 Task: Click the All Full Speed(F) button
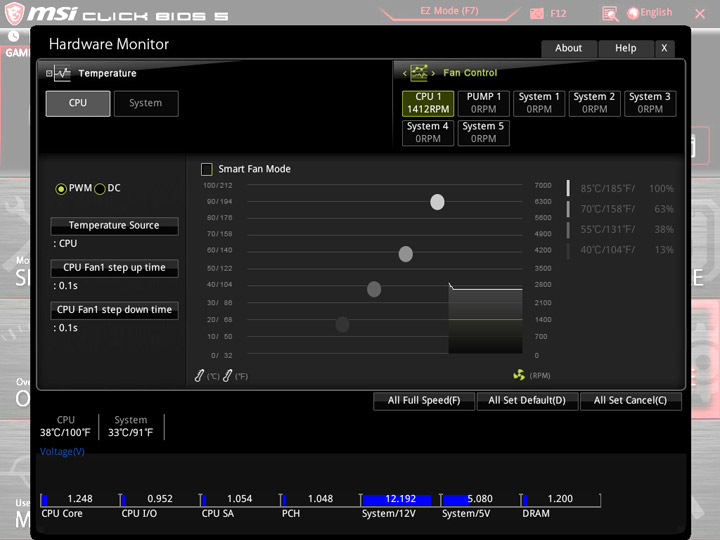(x=424, y=400)
